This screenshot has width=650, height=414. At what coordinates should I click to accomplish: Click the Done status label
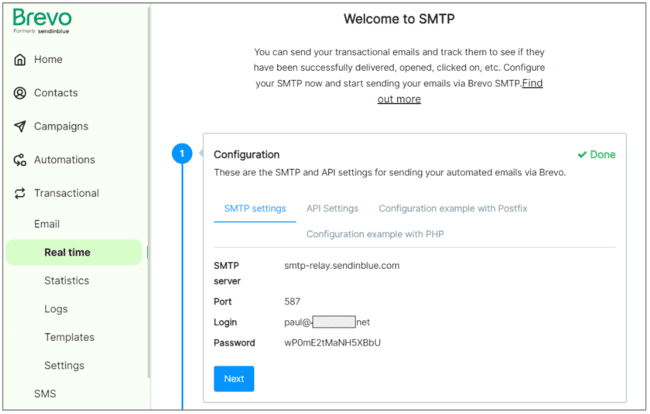[x=602, y=155]
